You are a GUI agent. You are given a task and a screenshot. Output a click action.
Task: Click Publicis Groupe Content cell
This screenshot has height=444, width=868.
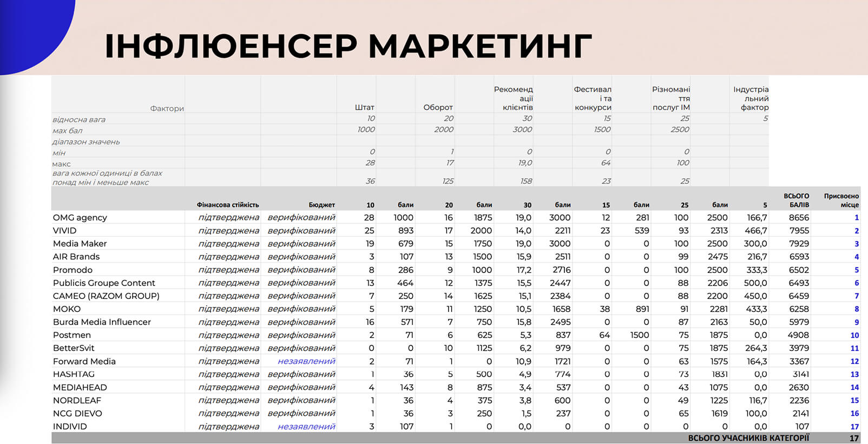click(104, 283)
